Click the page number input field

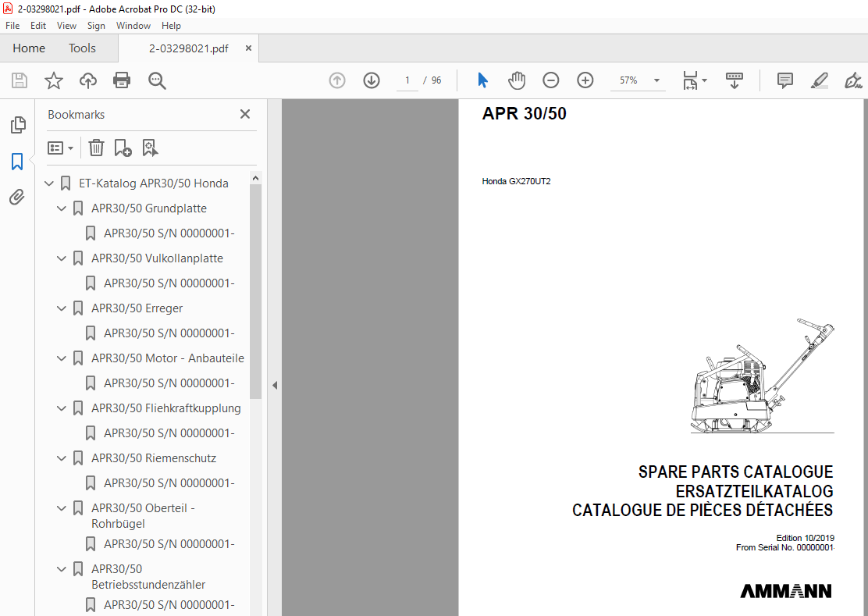click(x=407, y=80)
